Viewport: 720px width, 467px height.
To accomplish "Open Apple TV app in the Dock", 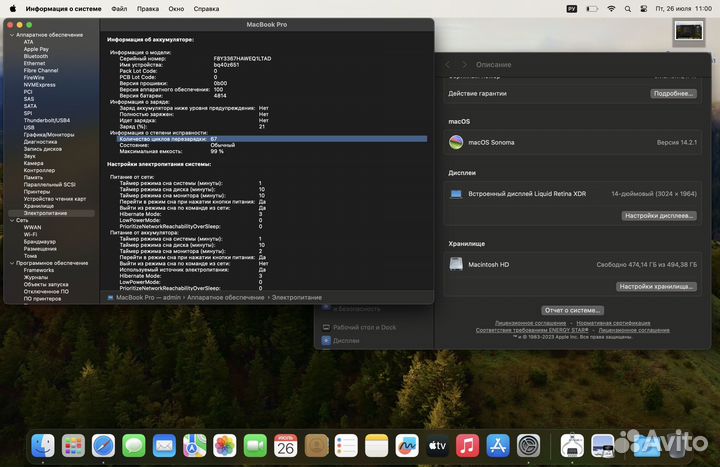I will (437, 445).
